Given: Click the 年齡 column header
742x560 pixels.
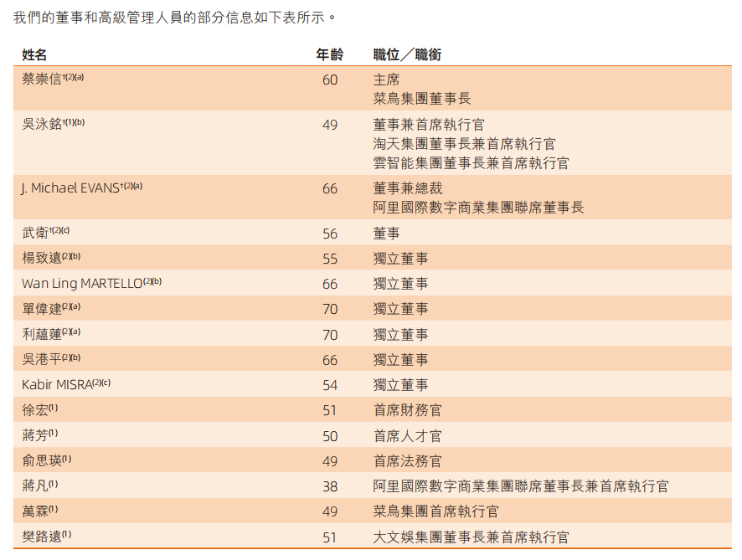Looking at the screenshot, I should (x=330, y=55).
